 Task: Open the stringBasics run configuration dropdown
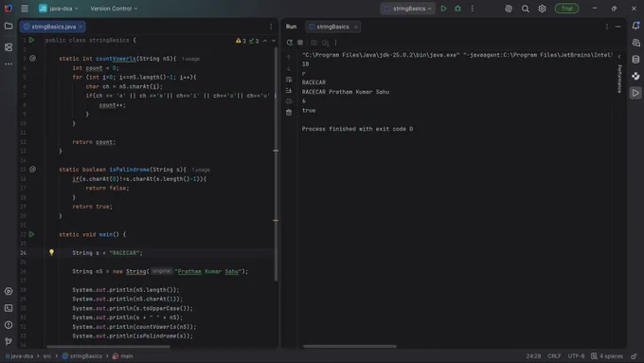tap(407, 9)
